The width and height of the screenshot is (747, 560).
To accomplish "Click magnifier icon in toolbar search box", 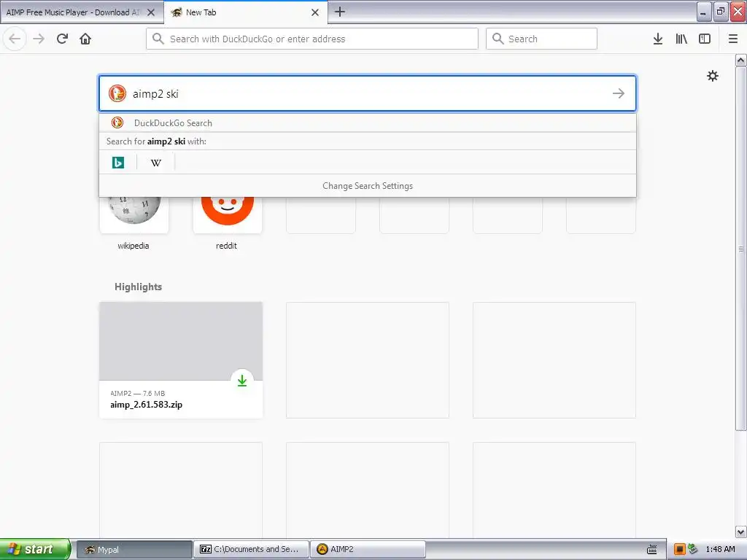I will pos(498,39).
